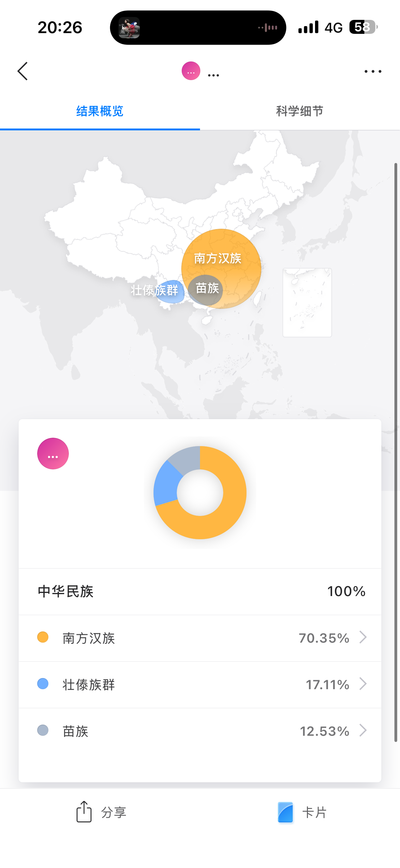400x868 pixels.
Task: Tap the pink profile avatar in header
Action: pyautogui.click(x=191, y=71)
